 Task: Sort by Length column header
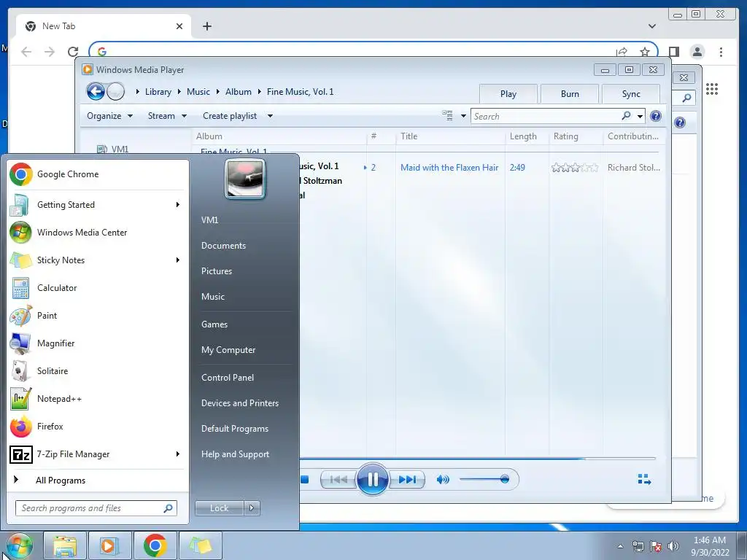[523, 136]
